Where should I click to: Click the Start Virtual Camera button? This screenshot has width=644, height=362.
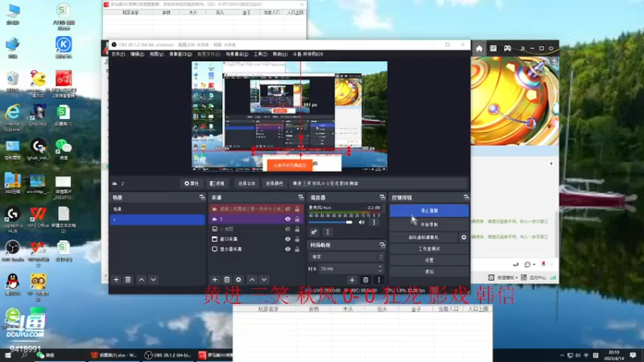pyautogui.click(x=424, y=237)
